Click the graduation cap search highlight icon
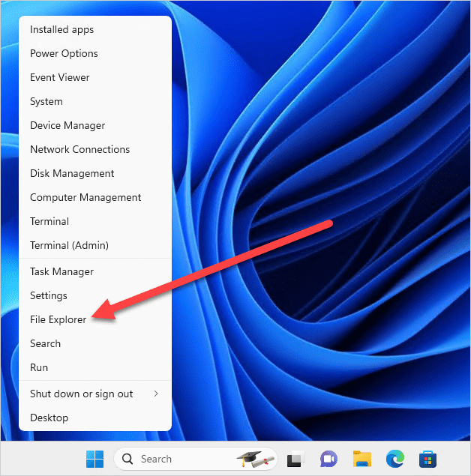This screenshot has height=476, width=471. tap(256, 459)
